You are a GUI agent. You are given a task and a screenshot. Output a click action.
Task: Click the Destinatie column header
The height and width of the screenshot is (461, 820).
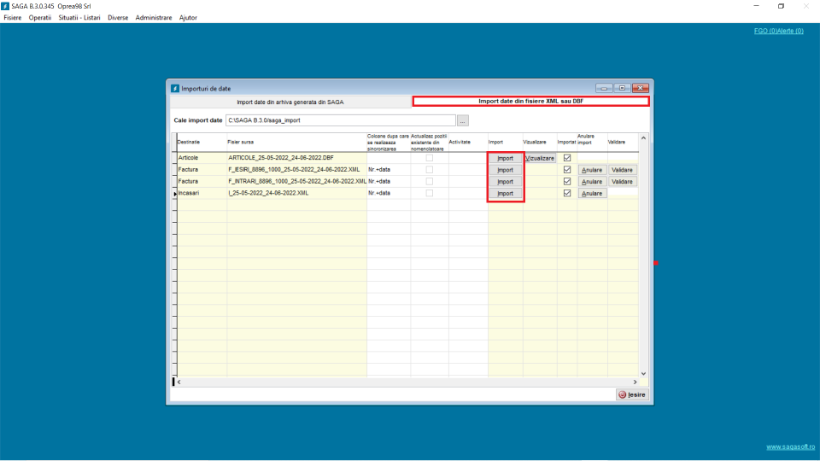tap(202, 142)
